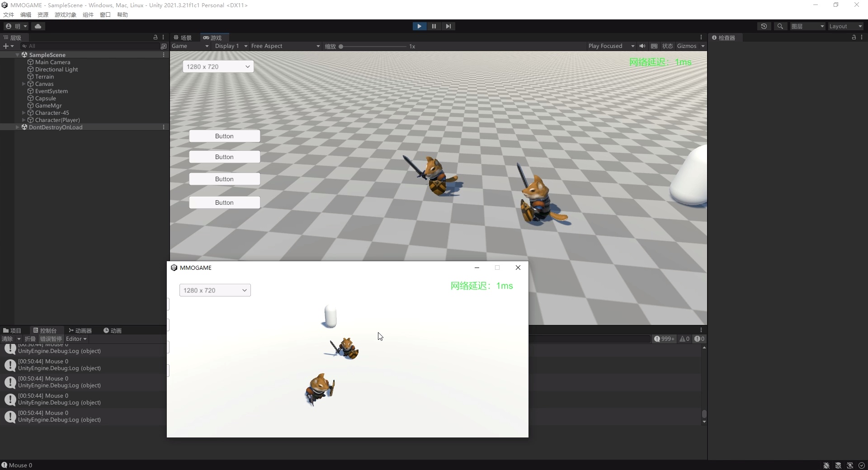Open the 文件 (File) menu

8,14
